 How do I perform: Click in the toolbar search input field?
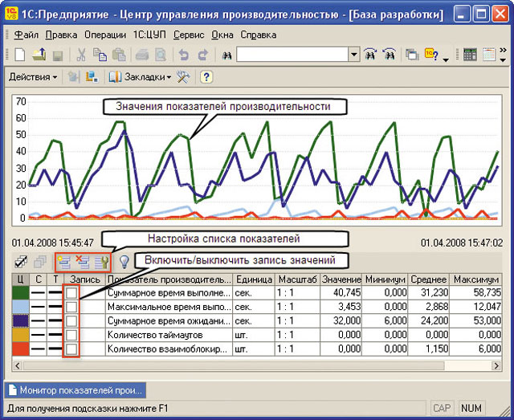pos(292,55)
